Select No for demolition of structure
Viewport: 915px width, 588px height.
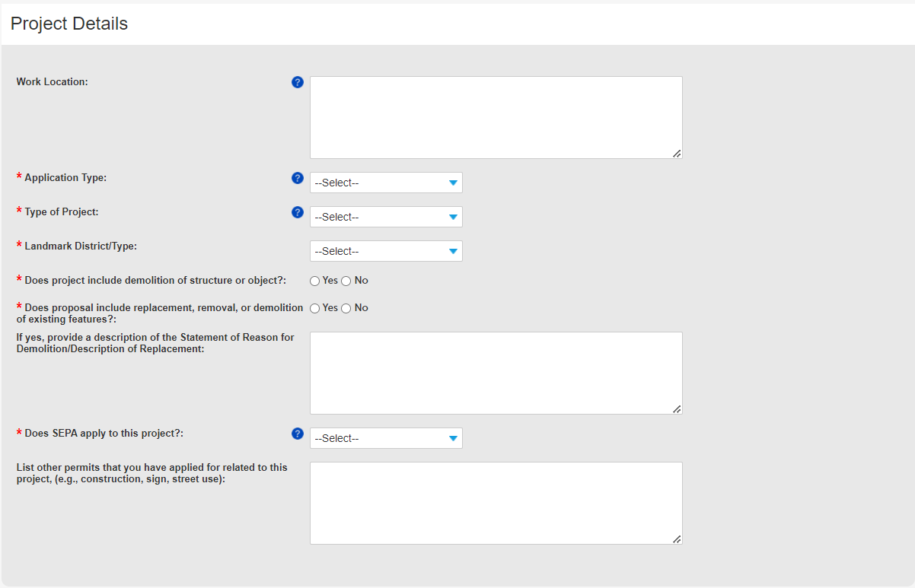click(x=346, y=281)
